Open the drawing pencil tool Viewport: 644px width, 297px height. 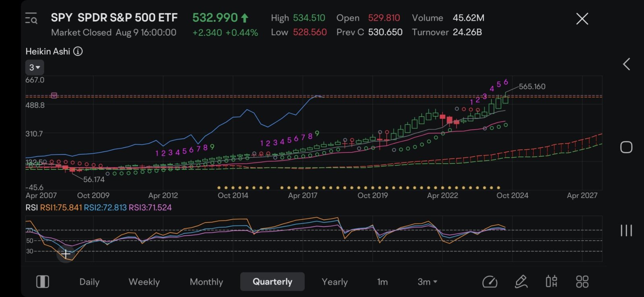[x=521, y=282]
